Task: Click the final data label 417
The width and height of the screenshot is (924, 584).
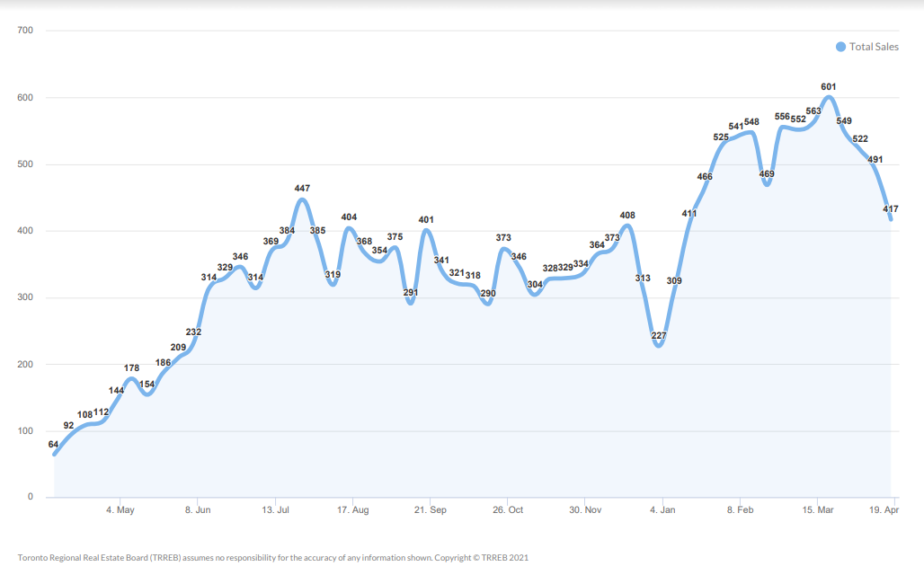Action: (x=891, y=208)
